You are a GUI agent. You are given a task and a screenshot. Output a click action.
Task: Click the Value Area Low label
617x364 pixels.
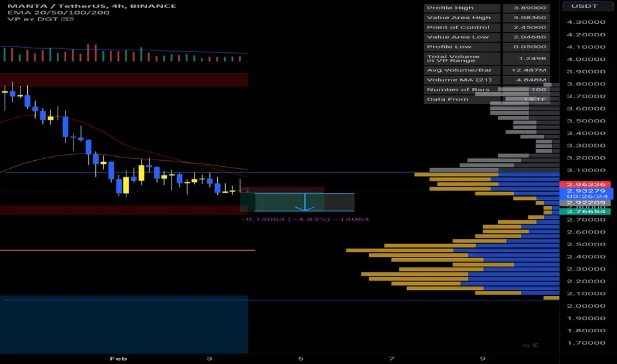pyautogui.click(x=462, y=37)
